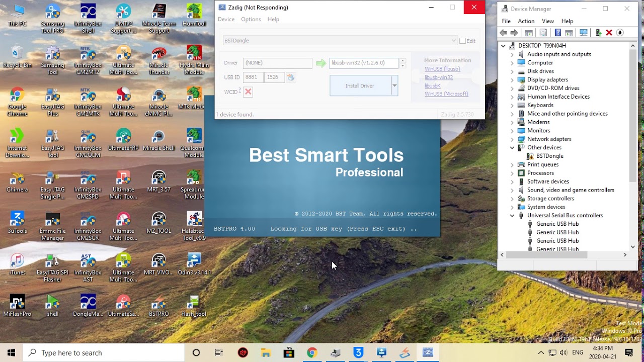Click the Properties icon in Device Manager toolbar
644x362 pixels.
pos(543,33)
